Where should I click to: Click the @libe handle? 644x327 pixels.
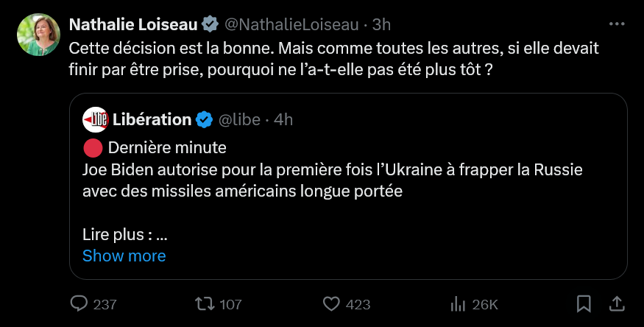(x=241, y=119)
